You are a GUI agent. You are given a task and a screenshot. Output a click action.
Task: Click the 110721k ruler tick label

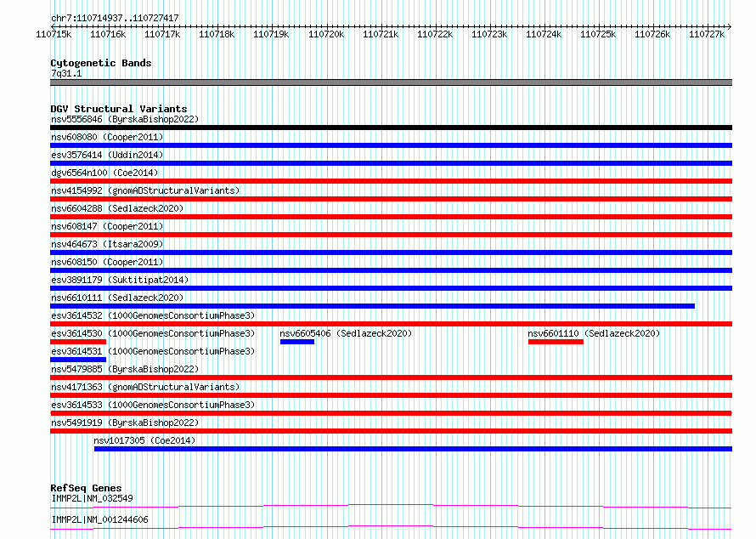coord(381,34)
